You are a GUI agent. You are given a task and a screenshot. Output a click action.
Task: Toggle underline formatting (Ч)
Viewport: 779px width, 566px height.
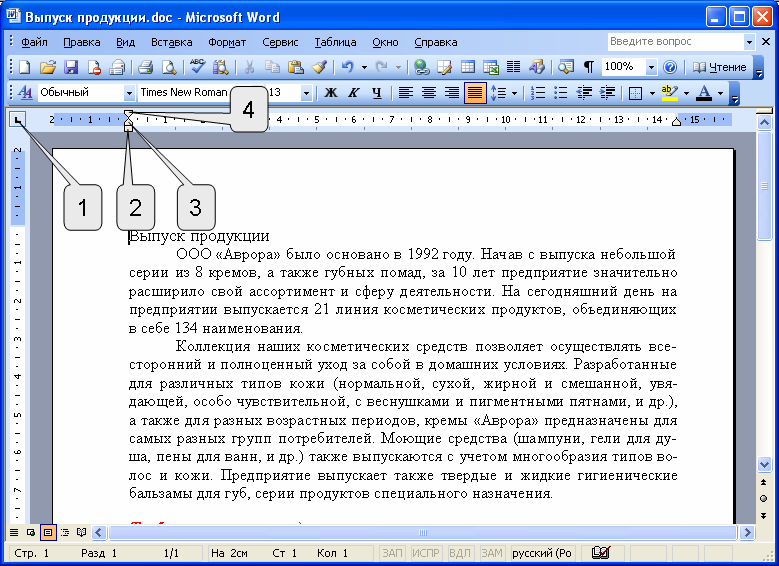pyautogui.click(x=377, y=92)
